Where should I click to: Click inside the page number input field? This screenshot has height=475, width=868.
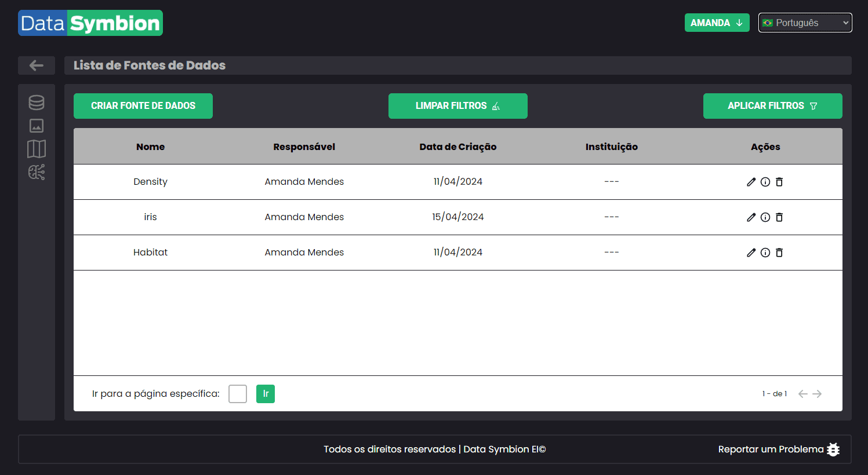pos(237,393)
